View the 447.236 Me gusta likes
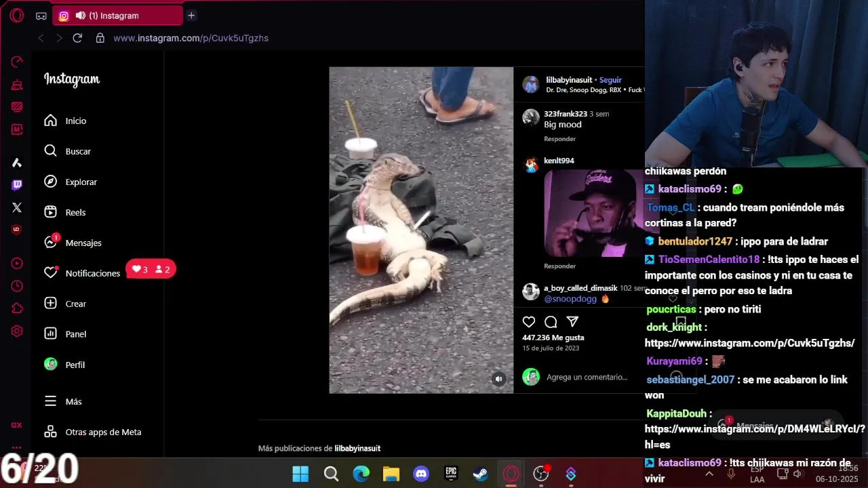 (553, 338)
